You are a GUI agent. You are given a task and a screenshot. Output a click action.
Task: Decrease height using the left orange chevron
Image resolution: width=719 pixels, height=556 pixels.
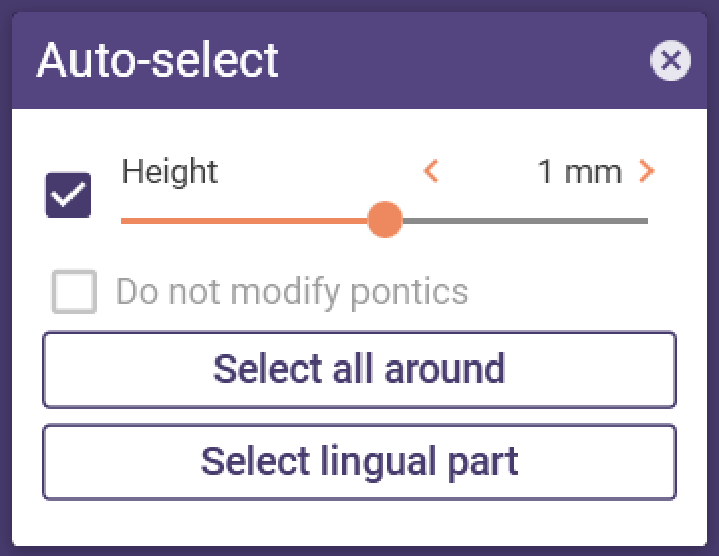(431, 171)
